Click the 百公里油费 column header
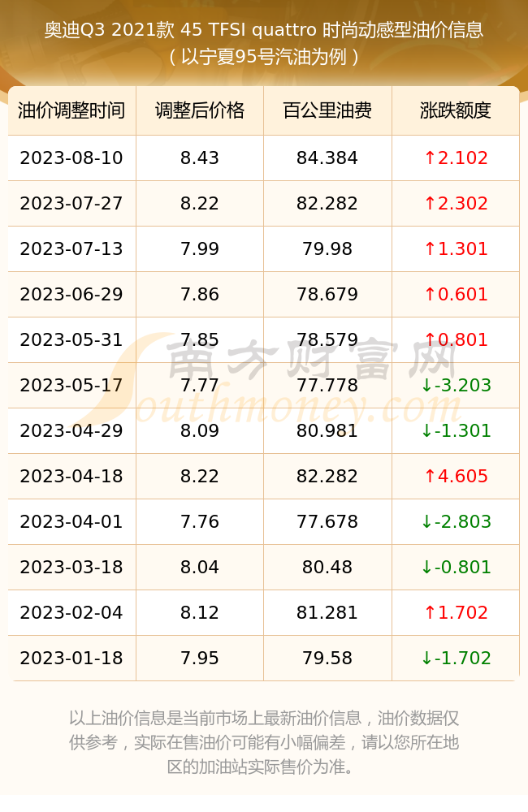The height and width of the screenshot is (812, 528). click(327, 110)
